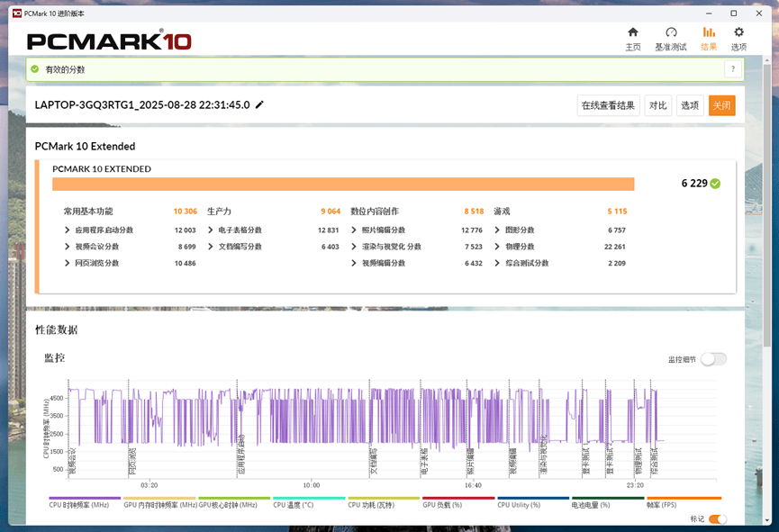Click the pencil icon to rename the result
The height and width of the screenshot is (532, 779).
260,104
